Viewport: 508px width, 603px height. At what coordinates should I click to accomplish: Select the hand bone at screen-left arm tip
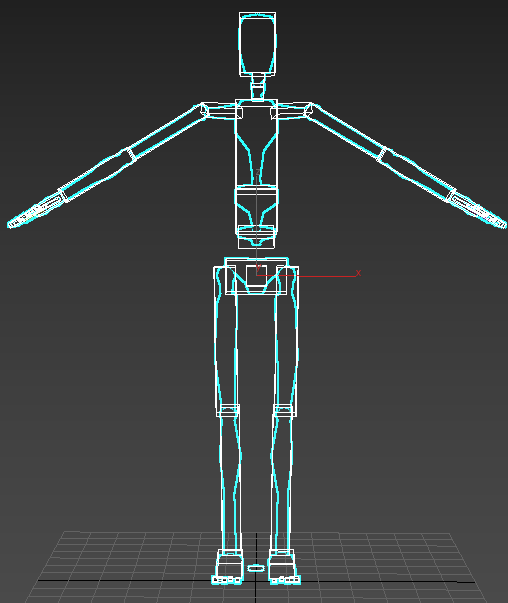click(x=35, y=211)
